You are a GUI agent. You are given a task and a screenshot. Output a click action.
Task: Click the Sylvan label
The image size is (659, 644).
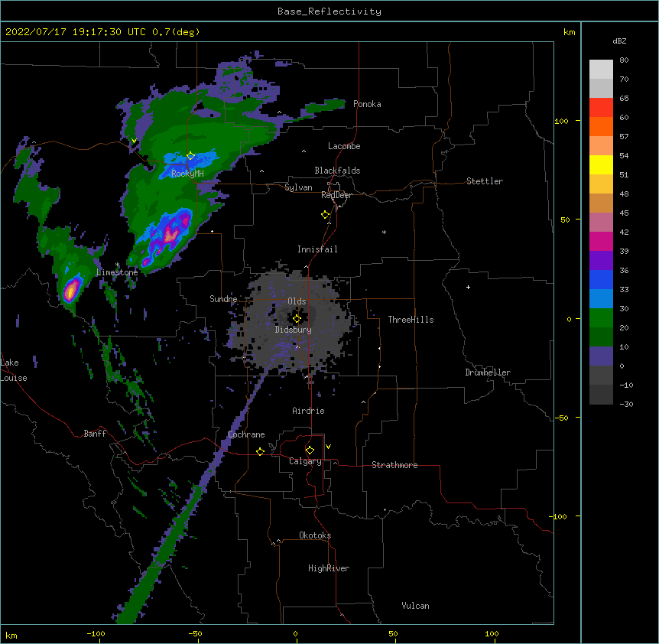(298, 187)
